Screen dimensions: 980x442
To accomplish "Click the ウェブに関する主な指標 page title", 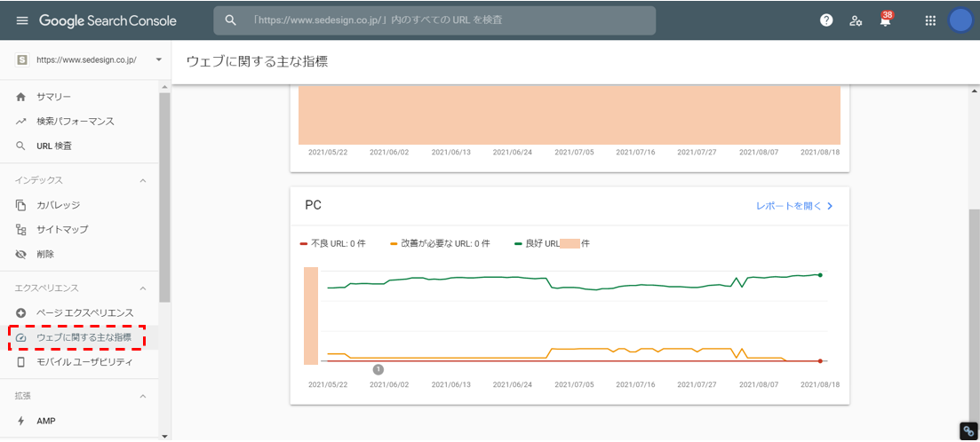I will click(x=257, y=61).
